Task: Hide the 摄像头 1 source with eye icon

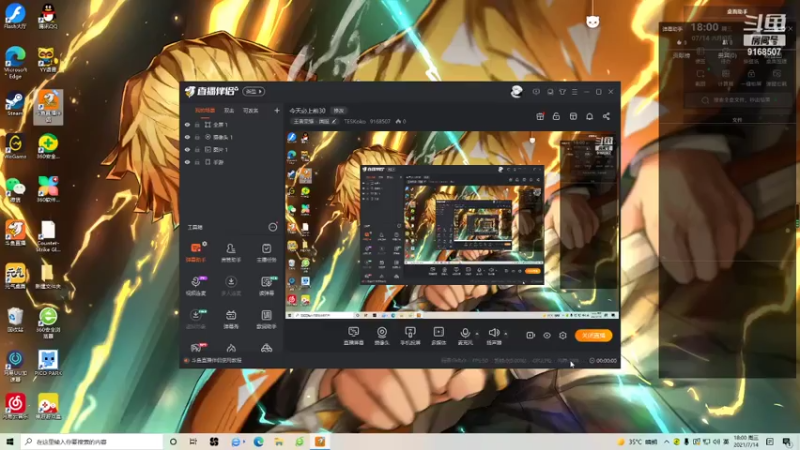Action: (187, 137)
